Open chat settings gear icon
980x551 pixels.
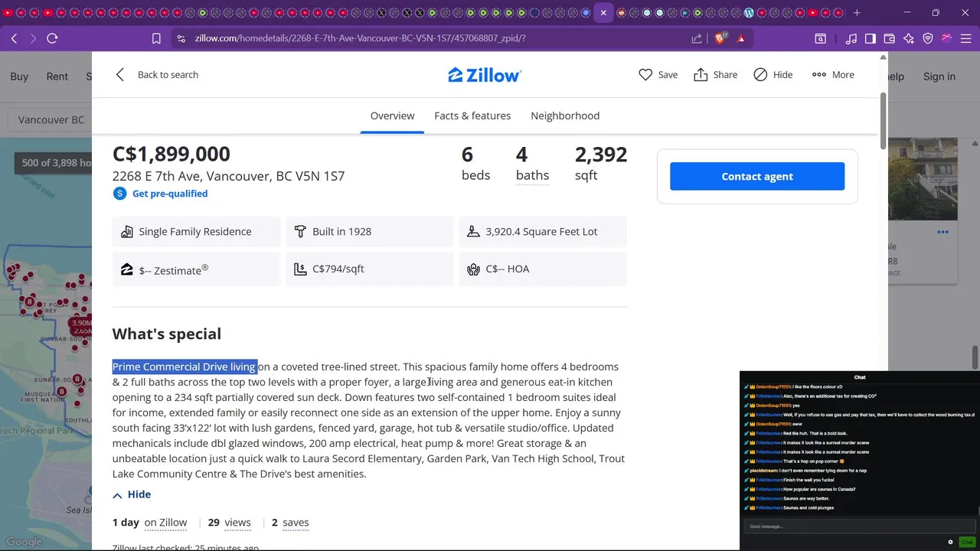pyautogui.click(x=951, y=542)
